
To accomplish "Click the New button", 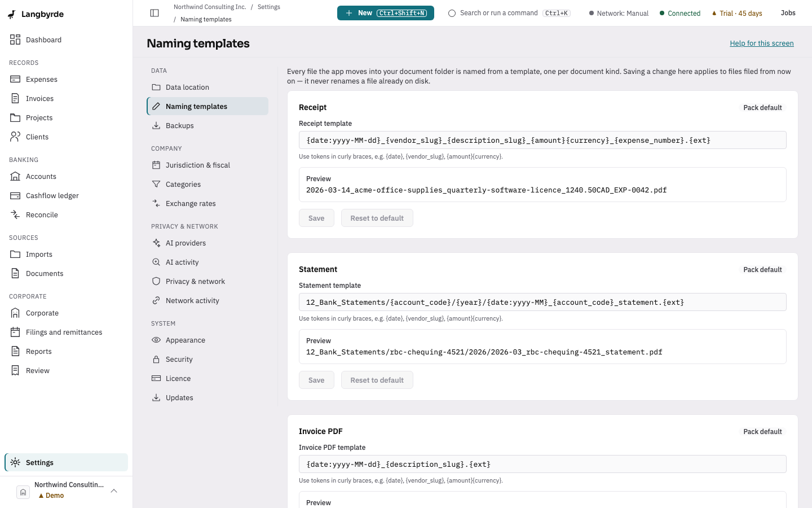I will [386, 13].
